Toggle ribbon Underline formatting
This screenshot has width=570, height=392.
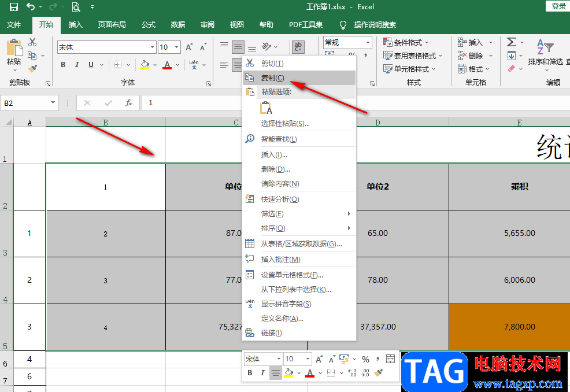click(x=91, y=65)
